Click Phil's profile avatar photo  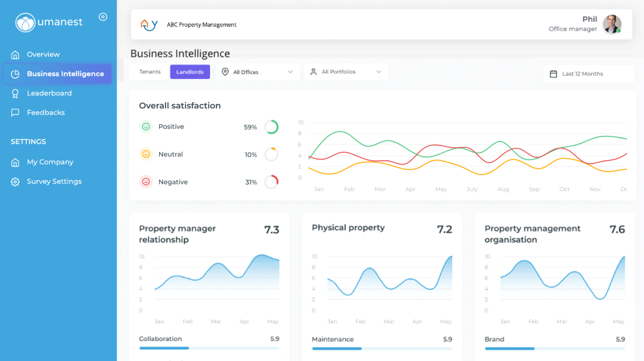[x=612, y=24]
